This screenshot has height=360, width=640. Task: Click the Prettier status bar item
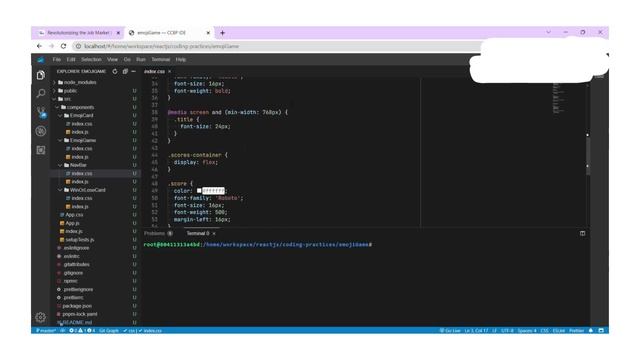[x=577, y=331]
